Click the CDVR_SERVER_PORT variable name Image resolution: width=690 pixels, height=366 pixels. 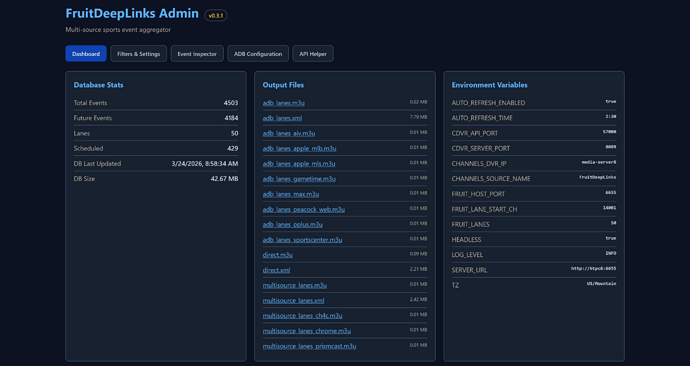(x=481, y=148)
